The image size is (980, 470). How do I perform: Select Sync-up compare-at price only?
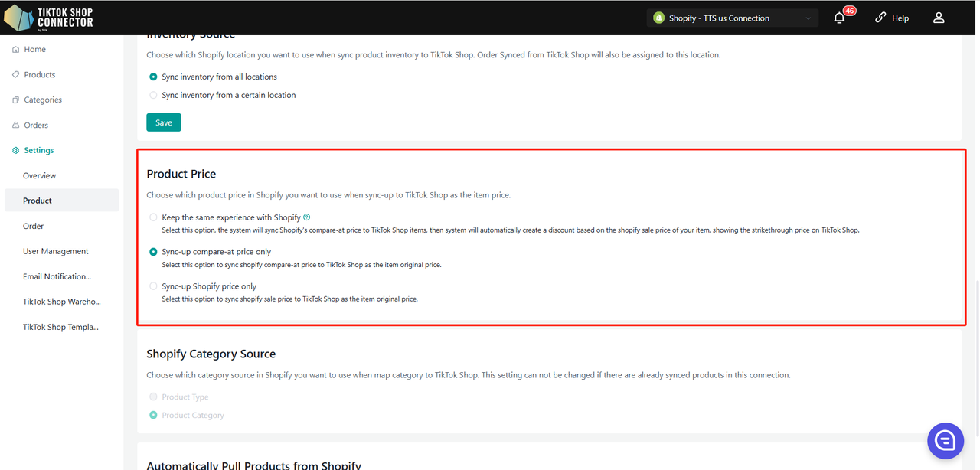(x=154, y=252)
